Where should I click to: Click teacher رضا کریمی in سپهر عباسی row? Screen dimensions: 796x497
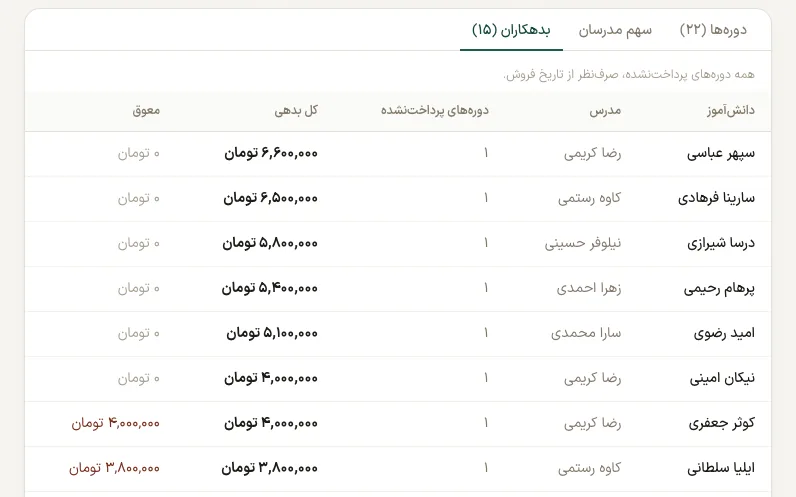[592, 153]
